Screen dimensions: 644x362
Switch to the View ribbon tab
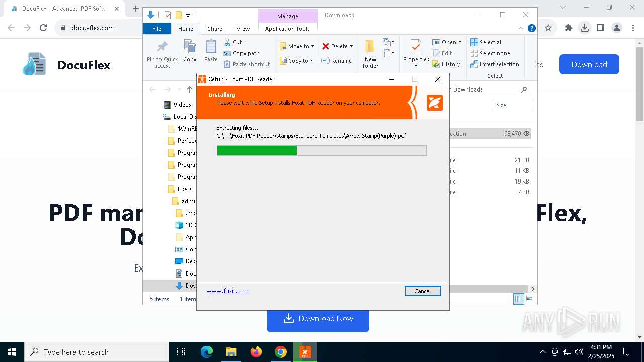click(x=243, y=29)
